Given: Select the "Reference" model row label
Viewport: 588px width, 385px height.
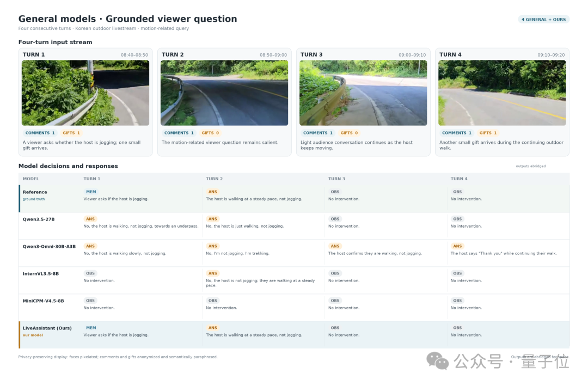Looking at the screenshot, I should point(35,192).
